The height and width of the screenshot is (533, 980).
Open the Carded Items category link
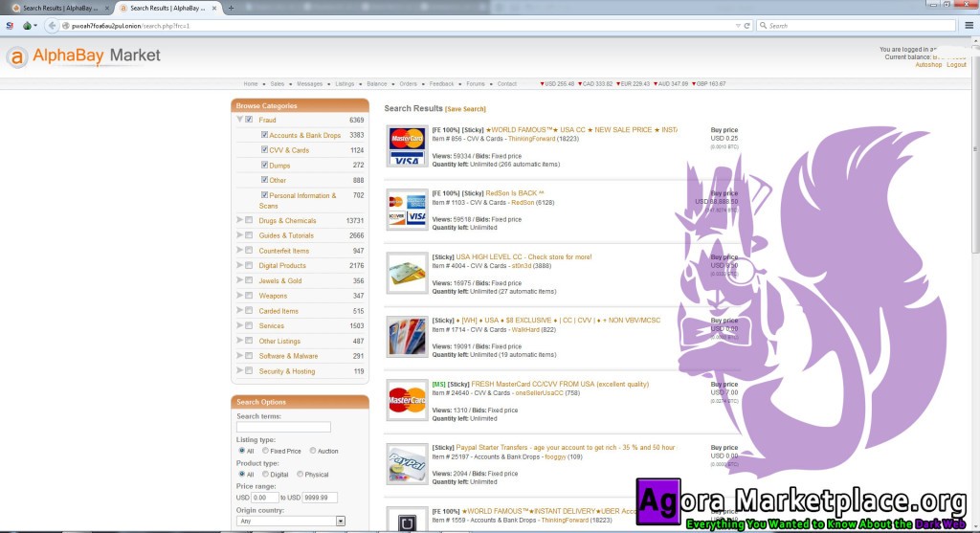click(278, 311)
